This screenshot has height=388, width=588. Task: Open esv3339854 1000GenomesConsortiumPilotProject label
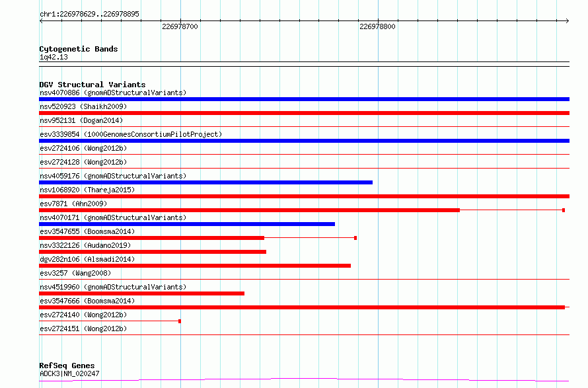coord(131,134)
